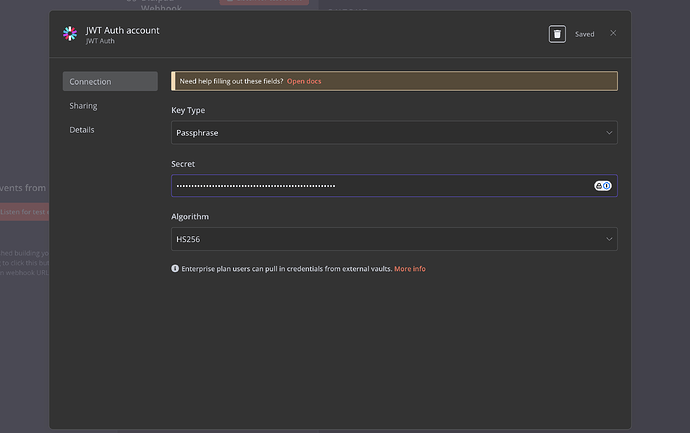The height and width of the screenshot is (433, 690).
Task: Expand the Algorithm dropdown showing HS256
Action: 394,239
